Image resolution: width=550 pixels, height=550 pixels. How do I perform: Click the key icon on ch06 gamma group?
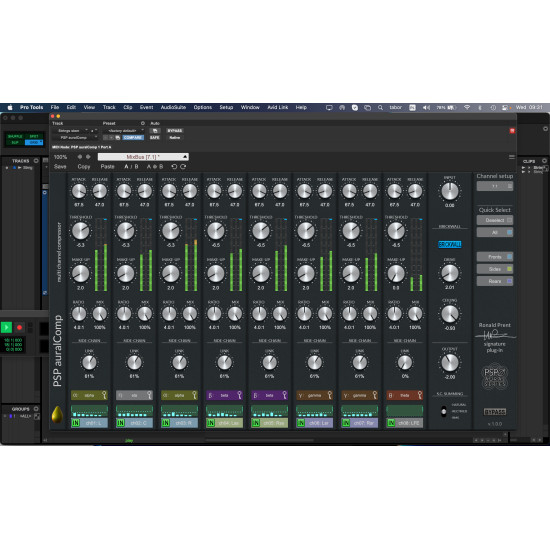click(x=330, y=395)
